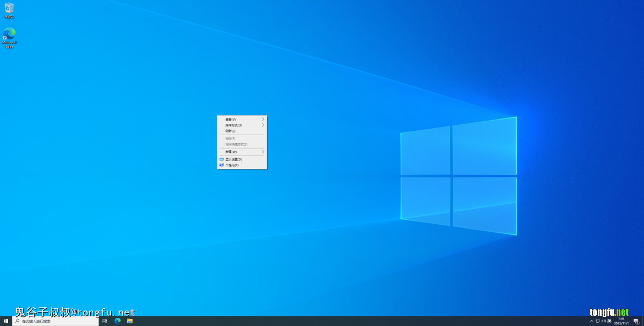Toggle the 英 input method indicator

(609, 321)
